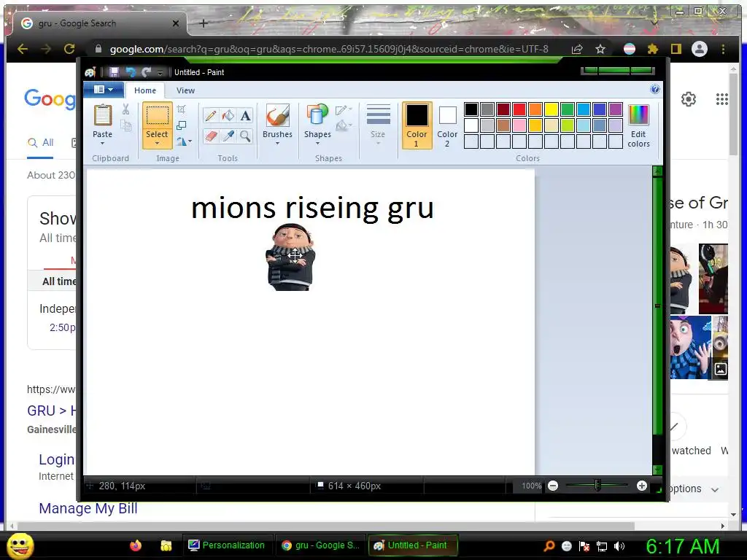Activate Color 1 foreground button
Viewport: 747px width, 560px height.
pos(417,125)
